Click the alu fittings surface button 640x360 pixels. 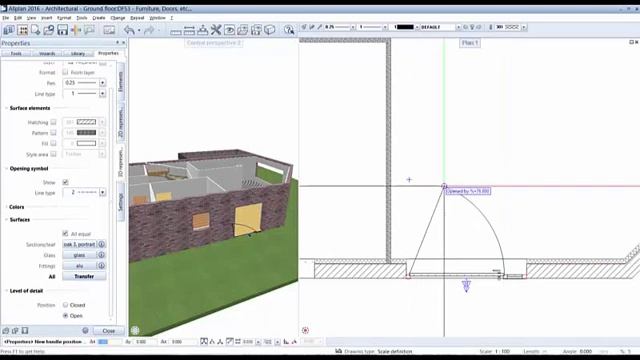[x=80, y=266]
